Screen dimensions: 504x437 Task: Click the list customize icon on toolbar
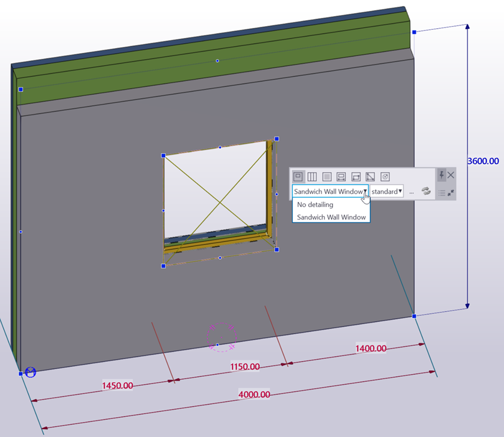pyautogui.click(x=442, y=192)
